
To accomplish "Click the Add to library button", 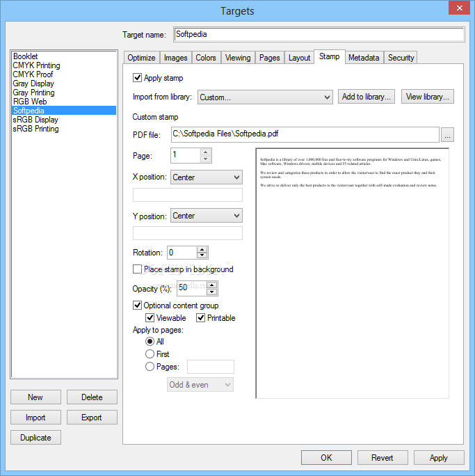I will tap(367, 97).
